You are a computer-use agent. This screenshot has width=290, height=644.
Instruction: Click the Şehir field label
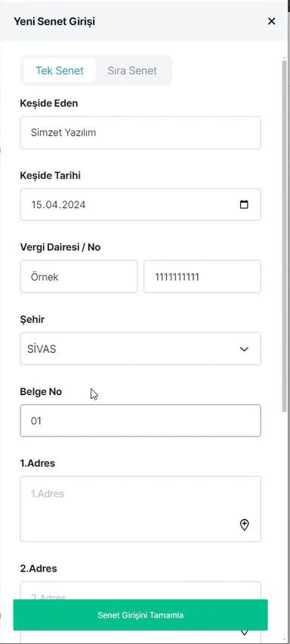coord(32,319)
